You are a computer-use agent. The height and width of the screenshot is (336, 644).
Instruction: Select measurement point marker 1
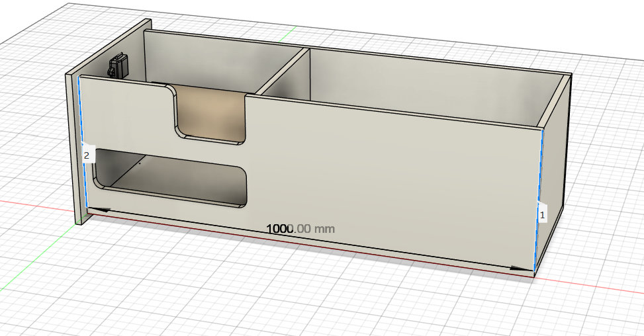click(x=542, y=214)
